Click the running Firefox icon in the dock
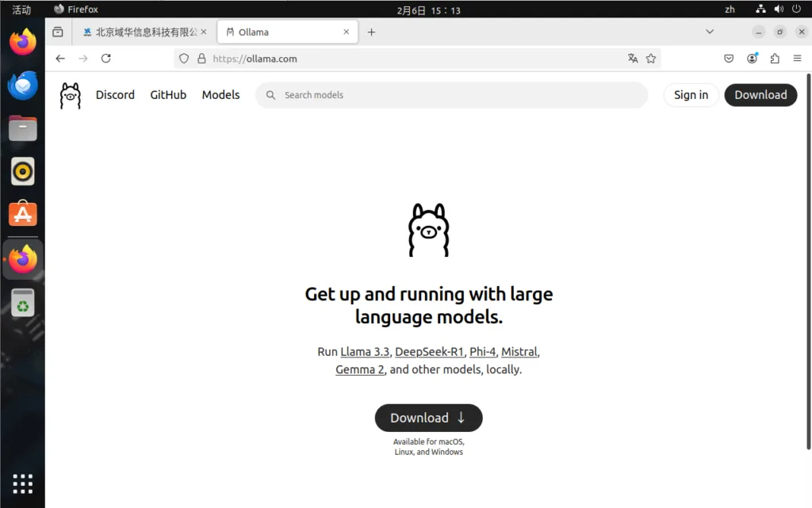 click(x=23, y=259)
